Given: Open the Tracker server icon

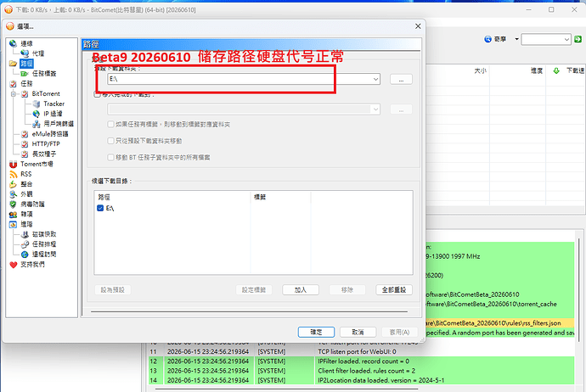Looking at the screenshot, I should pyautogui.click(x=37, y=104).
